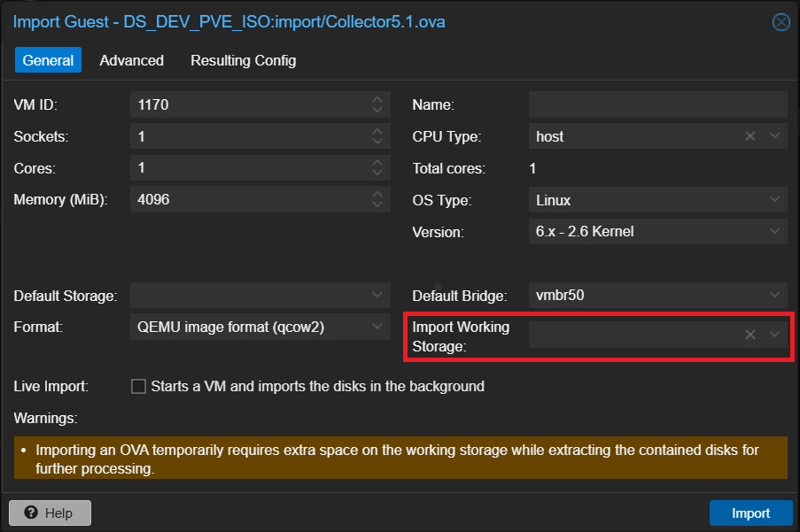
Task: Open the OS Type dropdown
Action: tap(775, 200)
